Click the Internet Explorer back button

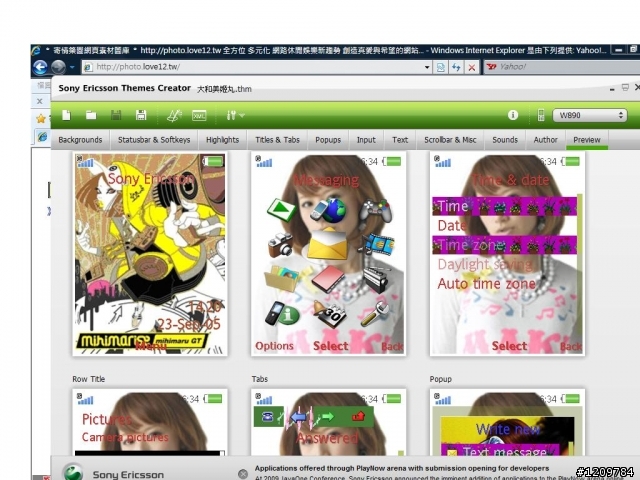40,67
